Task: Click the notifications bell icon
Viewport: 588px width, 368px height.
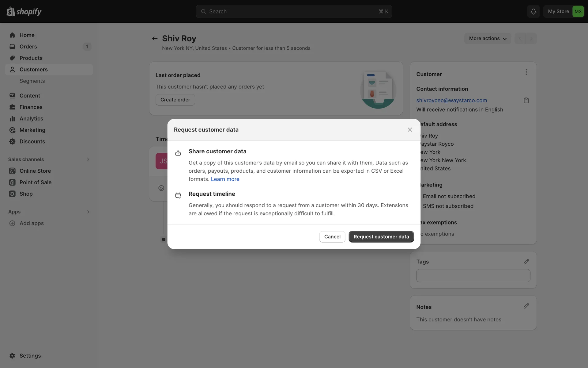Action: click(x=533, y=11)
